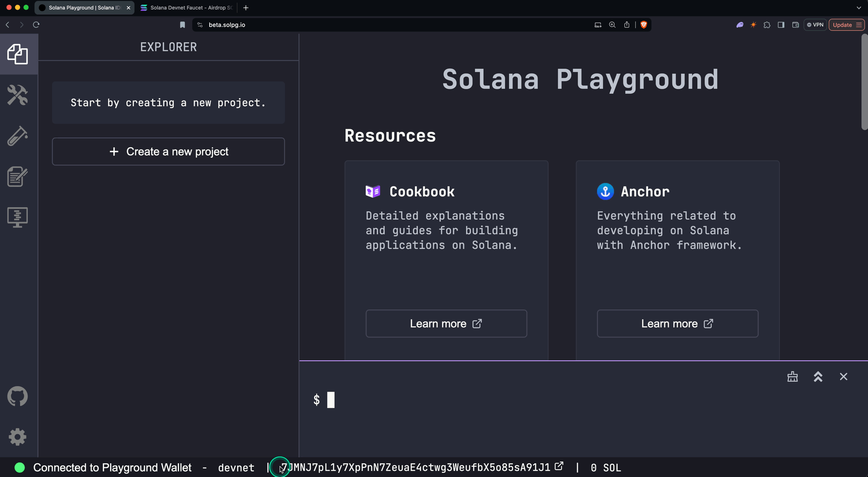Viewport: 868px width, 477px height.
Task: Click Create a new project
Action: coord(168,152)
